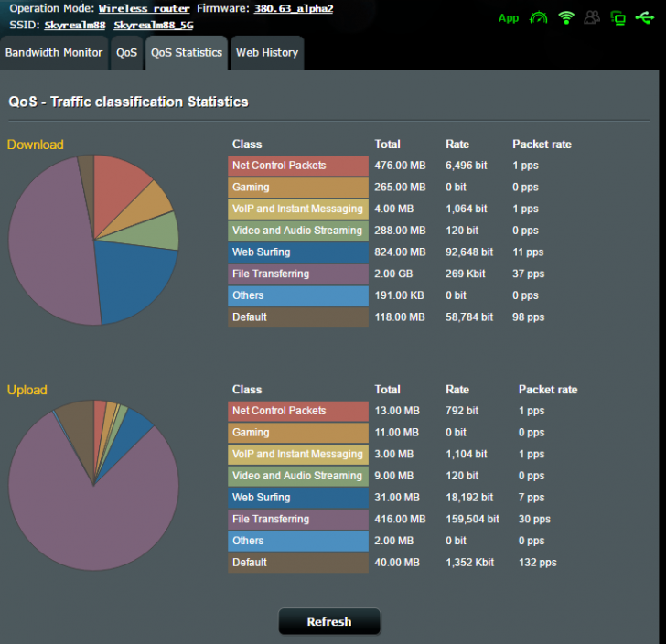Switch to the Bandwidth Monitor tab
The height and width of the screenshot is (644, 666).
point(54,53)
